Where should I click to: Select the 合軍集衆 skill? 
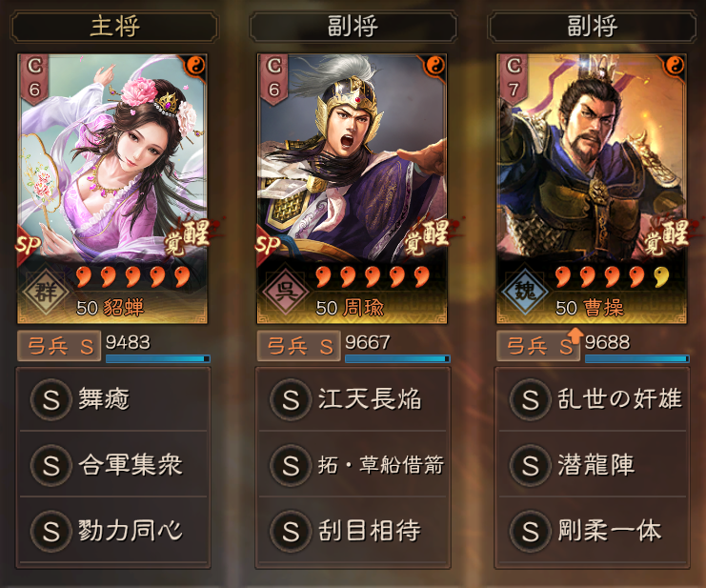[x=113, y=465]
